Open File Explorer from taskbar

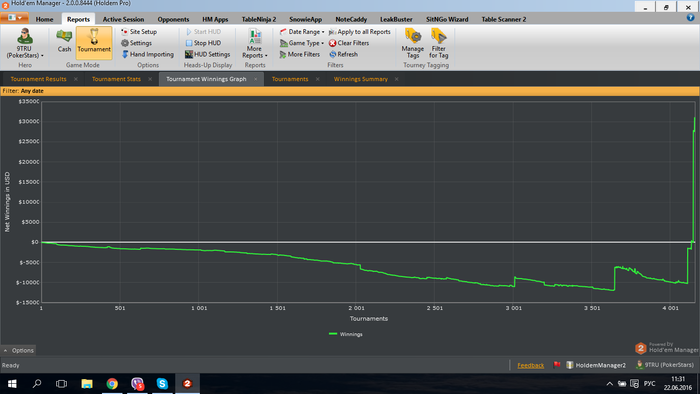tap(87, 384)
